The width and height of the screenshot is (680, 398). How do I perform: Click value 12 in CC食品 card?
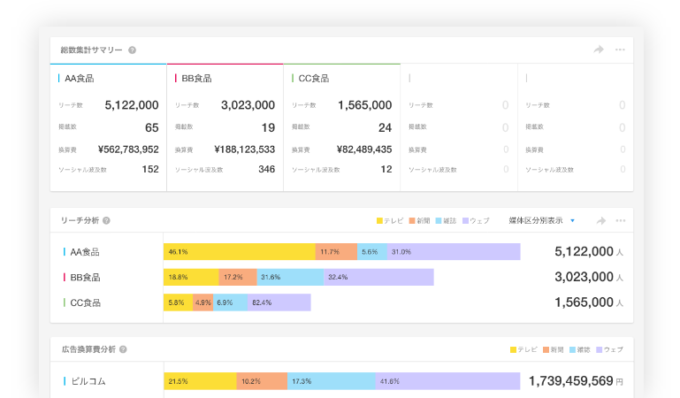coord(386,169)
